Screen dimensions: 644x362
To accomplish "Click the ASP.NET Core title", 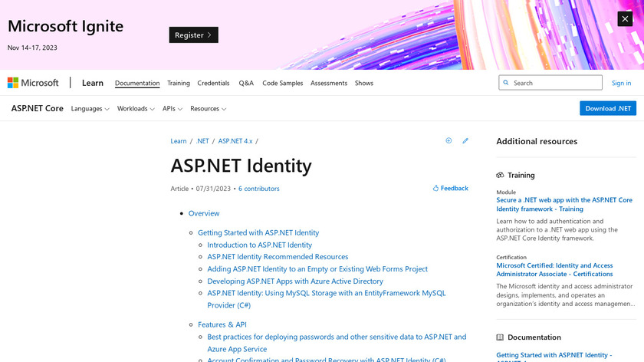I will click(x=38, y=108).
